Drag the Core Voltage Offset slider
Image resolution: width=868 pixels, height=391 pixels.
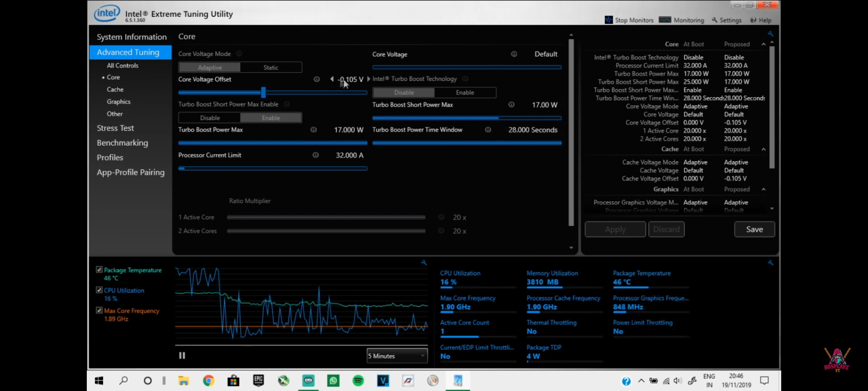[264, 92]
